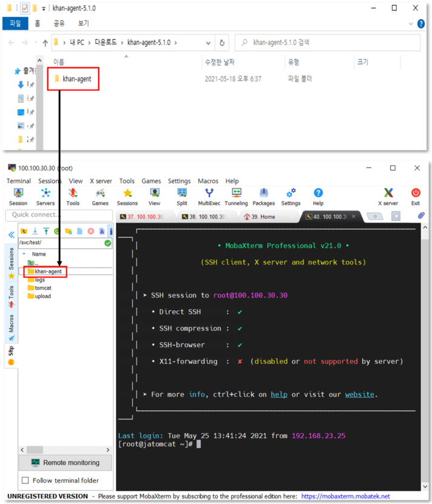
Task: Open the Packages manager icon
Action: tap(263, 196)
